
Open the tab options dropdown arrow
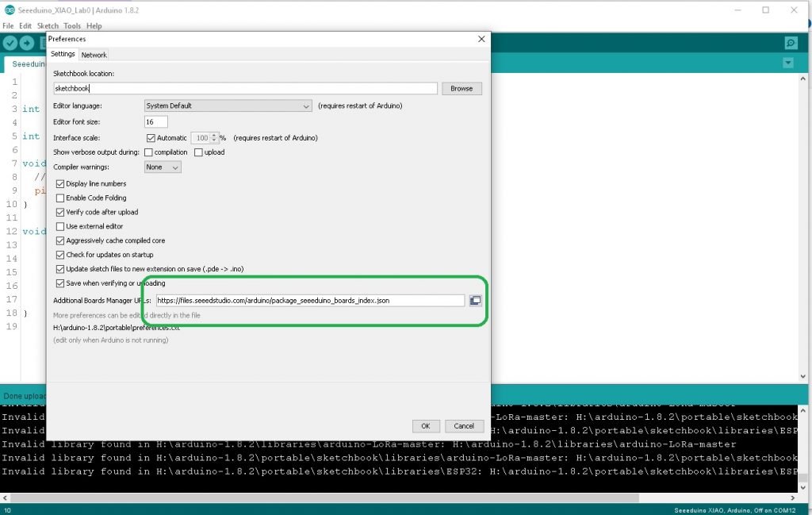788,63
